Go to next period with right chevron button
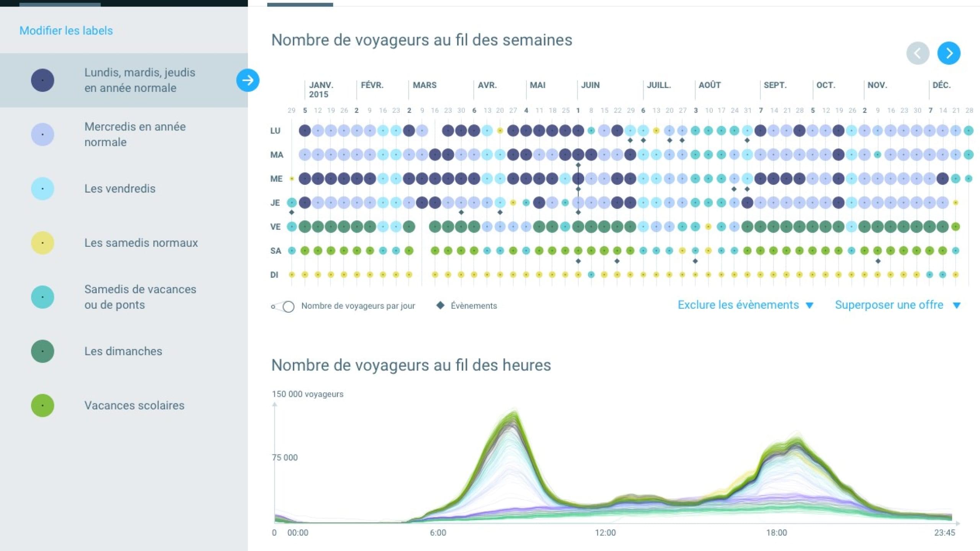The height and width of the screenshot is (551, 980). click(949, 53)
